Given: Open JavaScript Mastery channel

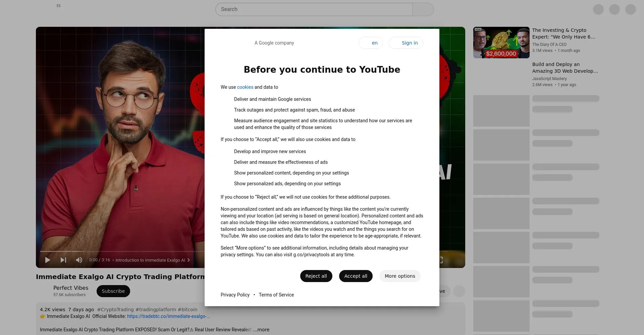Looking at the screenshot, I should click(549, 79).
